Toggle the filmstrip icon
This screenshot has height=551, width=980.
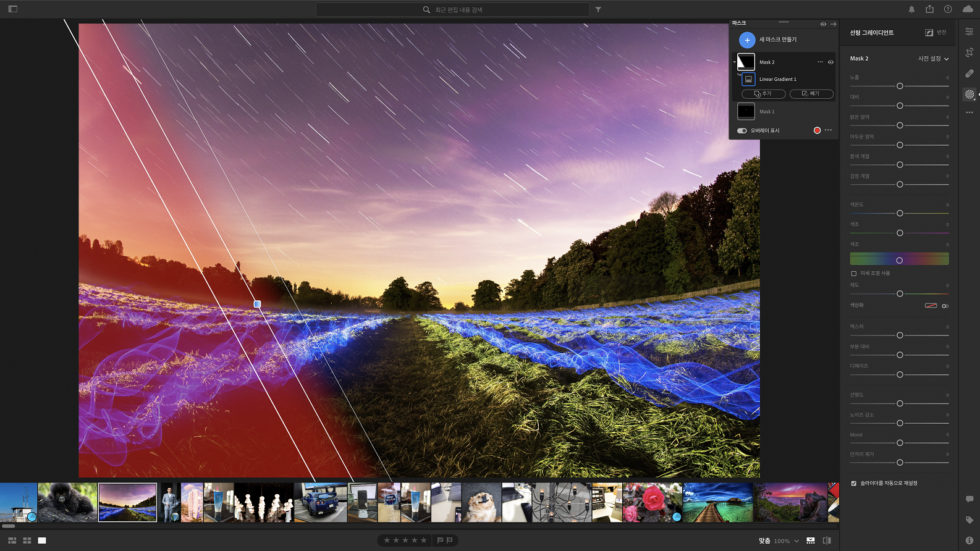tap(811, 540)
